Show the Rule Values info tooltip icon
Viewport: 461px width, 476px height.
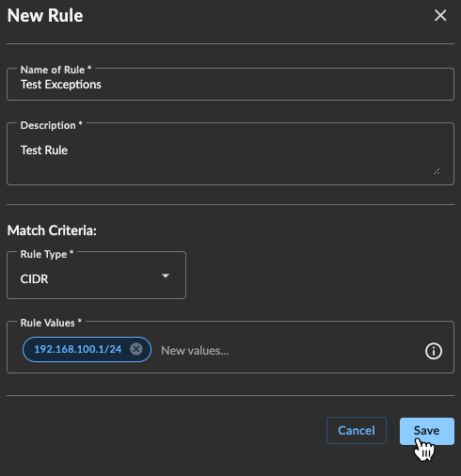[x=434, y=351]
